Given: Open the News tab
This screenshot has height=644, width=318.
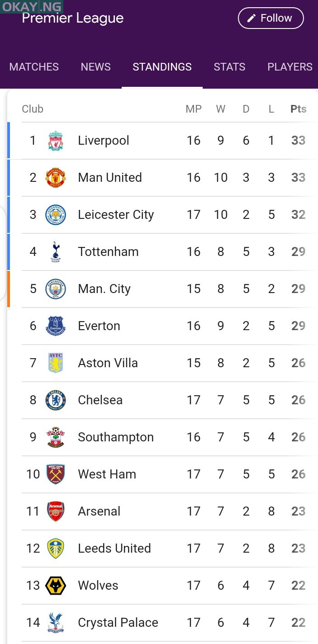Looking at the screenshot, I should [95, 67].
